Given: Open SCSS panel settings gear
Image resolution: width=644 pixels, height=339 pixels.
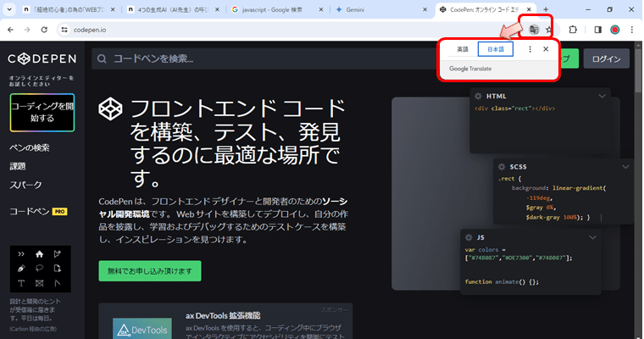Looking at the screenshot, I should click(502, 167).
